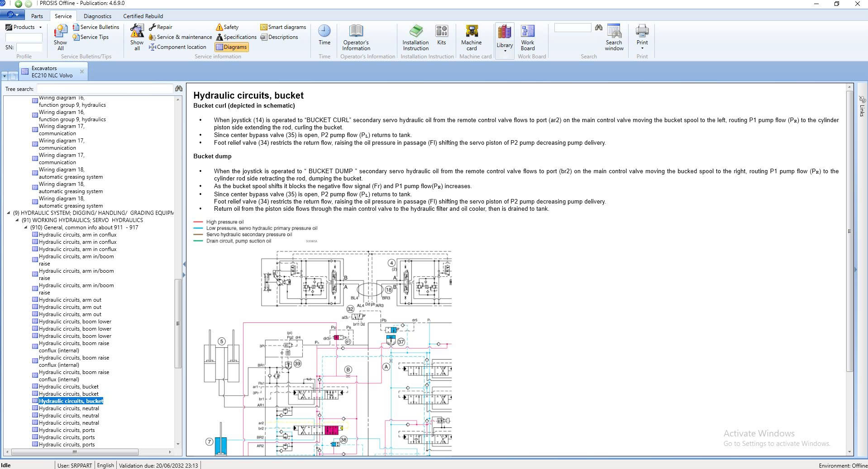Open Work Board
Screen dimensions: 868x469
coord(528,37)
